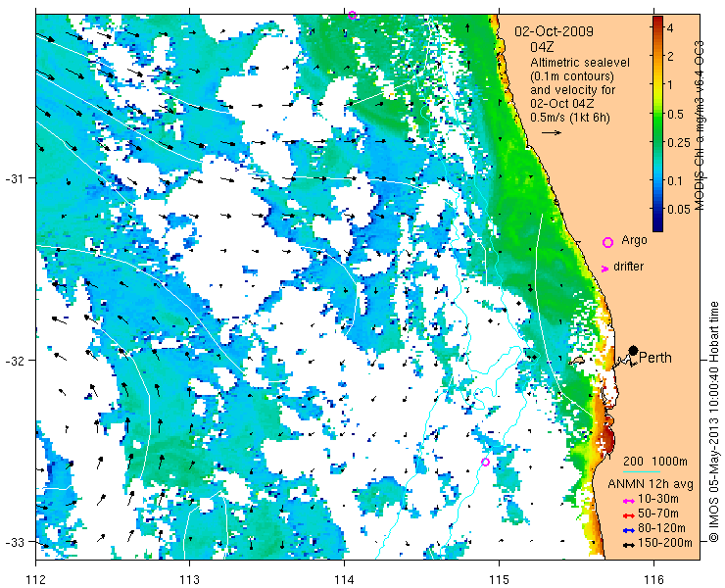The image size is (725, 588).
Task: Click the "50-70m" depth legend label
Action: pos(658,514)
